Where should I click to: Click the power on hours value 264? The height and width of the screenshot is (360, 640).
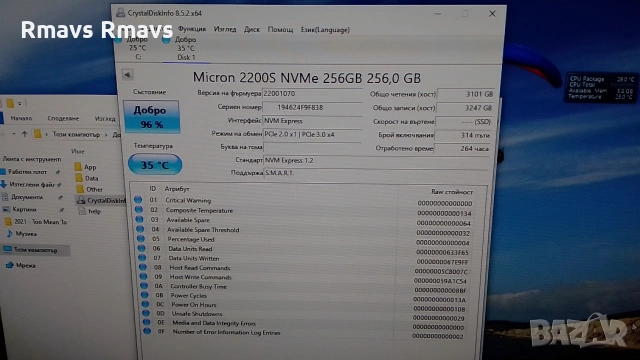coord(462,149)
